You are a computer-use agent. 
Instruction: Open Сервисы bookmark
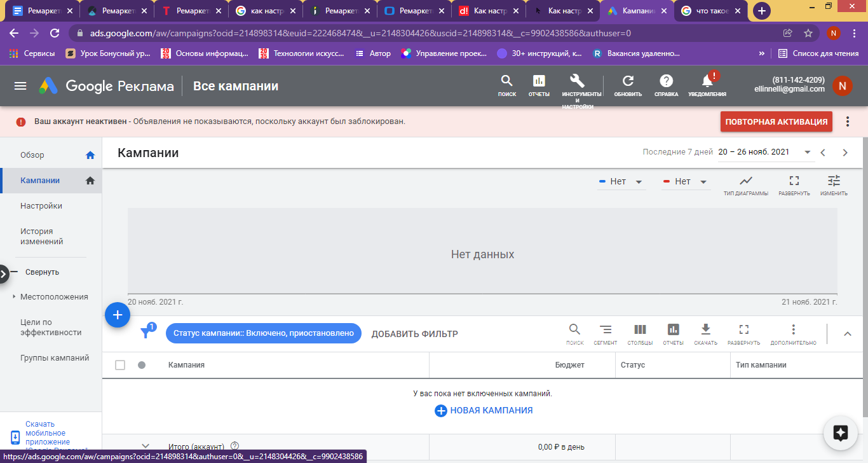[32, 54]
